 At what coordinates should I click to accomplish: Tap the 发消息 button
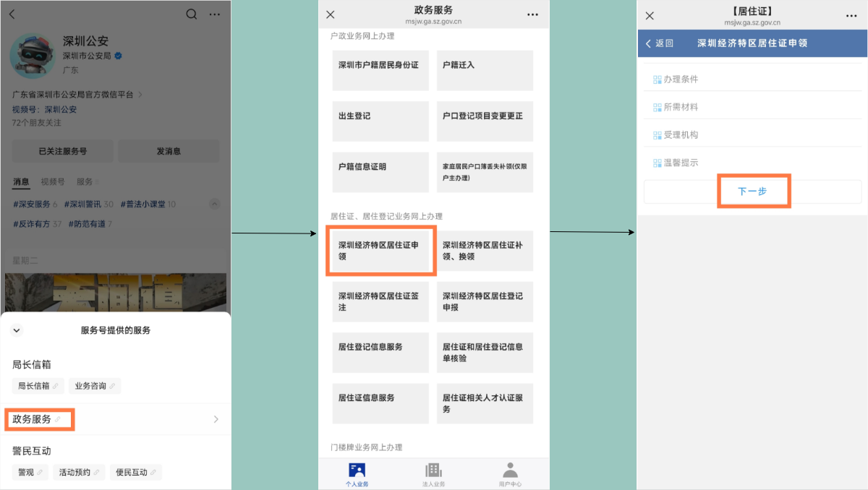click(169, 151)
